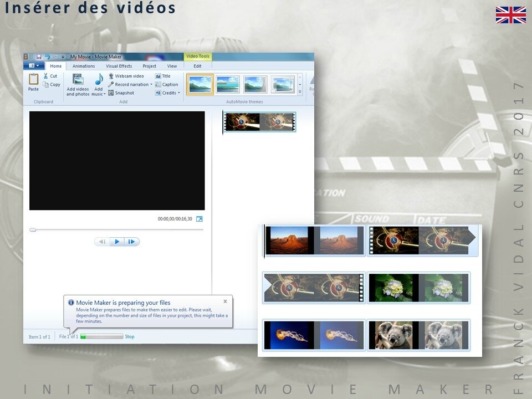The height and width of the screenshot is (399, 532).
Task: Click the Copy command
Action: (52, 84)
